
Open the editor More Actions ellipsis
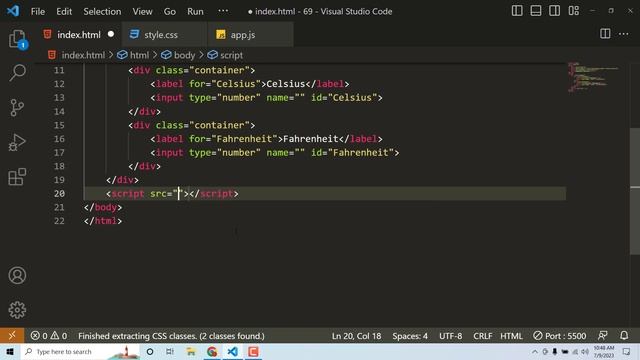624,34
